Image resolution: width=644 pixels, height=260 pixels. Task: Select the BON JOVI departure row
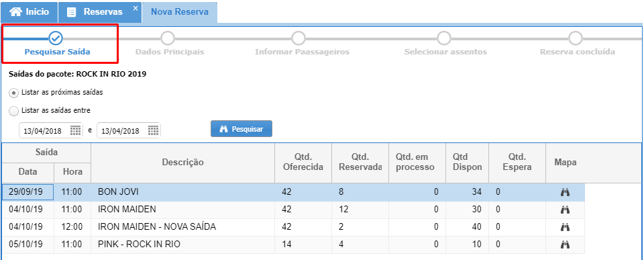pyautogui.click(x=293, y=192)
